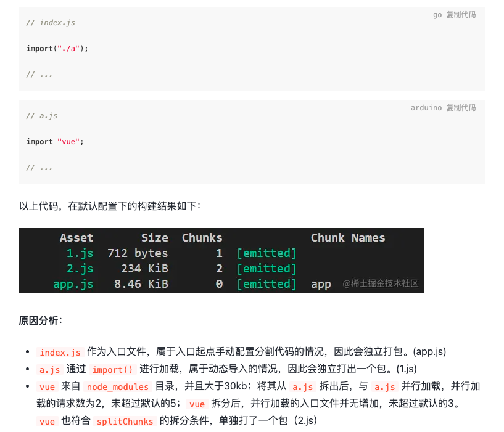Click 'Chunk Names' column header

pyautogui.click(x=348, y=238)
